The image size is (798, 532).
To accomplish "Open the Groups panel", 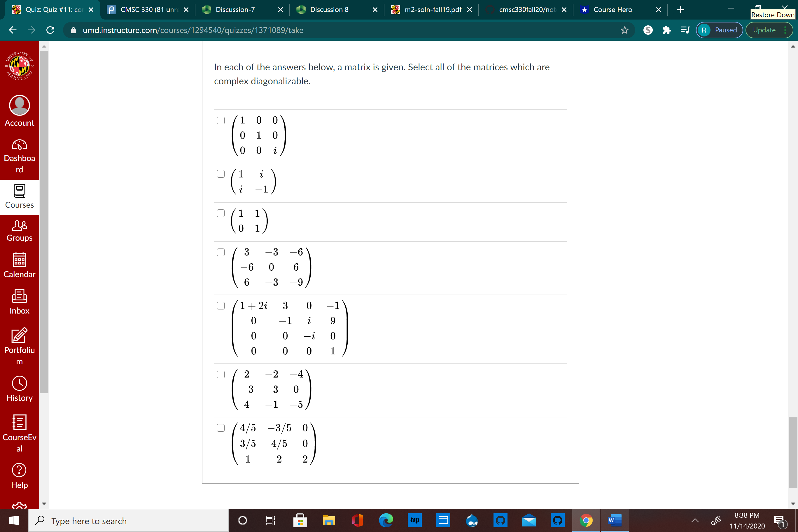I will tap(19, 230).
